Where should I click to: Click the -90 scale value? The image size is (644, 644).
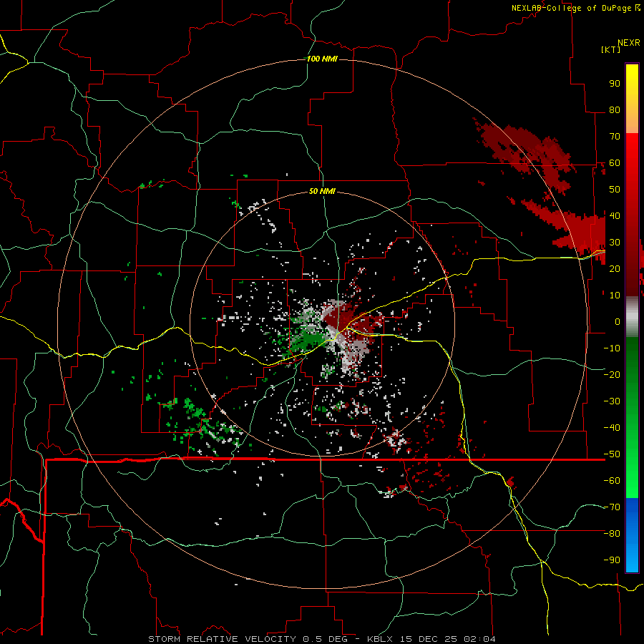pyautogui.click(x=612, y=560)
